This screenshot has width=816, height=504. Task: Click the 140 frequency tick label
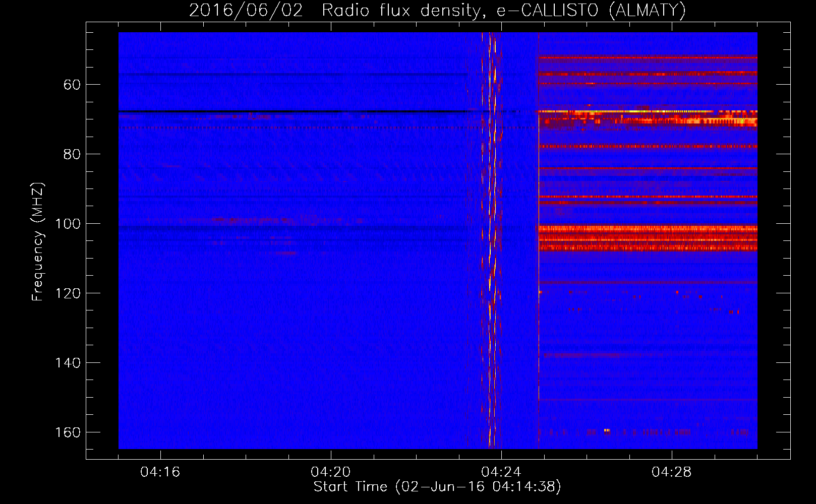pyautogui.click(x=68, y=363)
